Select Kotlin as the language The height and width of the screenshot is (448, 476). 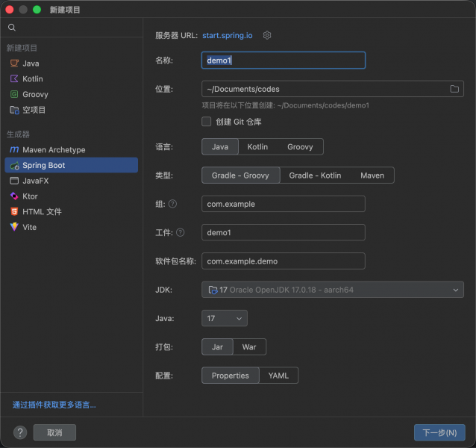[257, 147]
